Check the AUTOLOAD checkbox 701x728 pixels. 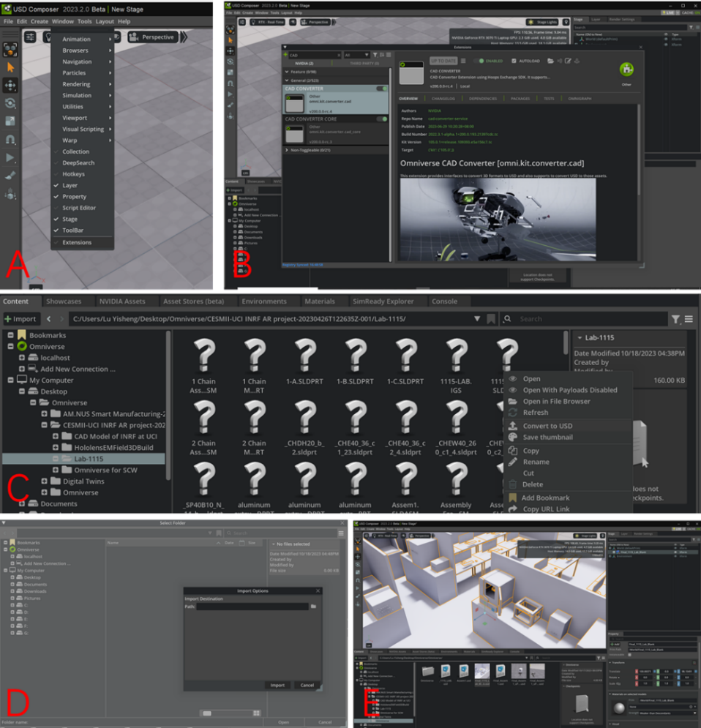pyautogui.click(x=514, y=61)
